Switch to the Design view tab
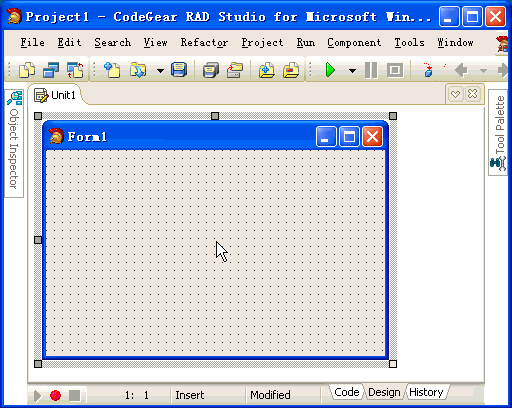Image resolution: width=512 pixels, height=408 pixels. (x=384, y=392)
